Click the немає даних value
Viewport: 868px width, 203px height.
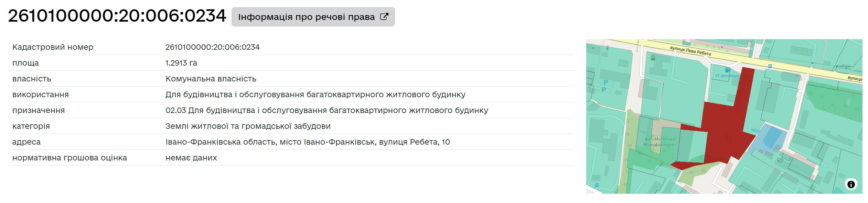click(191, 158)
